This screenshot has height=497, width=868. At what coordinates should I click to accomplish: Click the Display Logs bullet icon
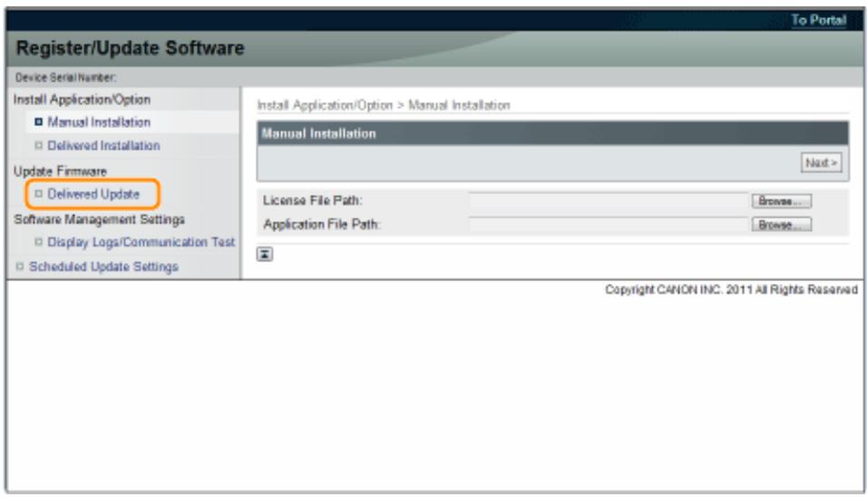coord(38,242)
